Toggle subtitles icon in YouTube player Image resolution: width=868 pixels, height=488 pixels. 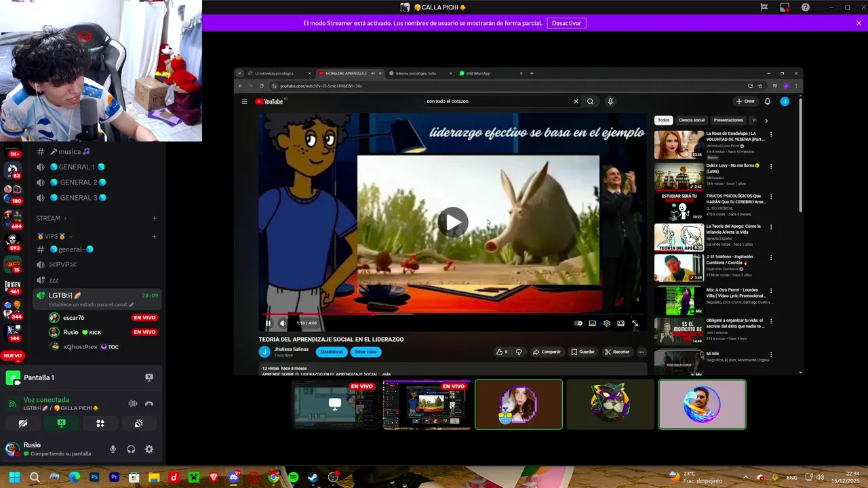[x=592, y=323]
